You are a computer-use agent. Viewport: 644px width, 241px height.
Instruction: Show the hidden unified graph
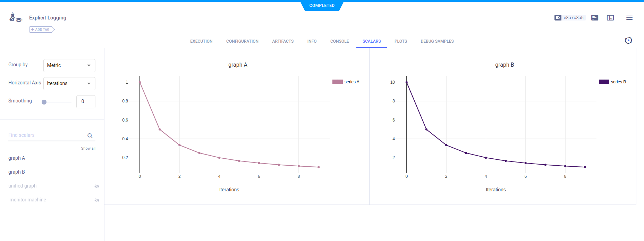coord(97,186)
